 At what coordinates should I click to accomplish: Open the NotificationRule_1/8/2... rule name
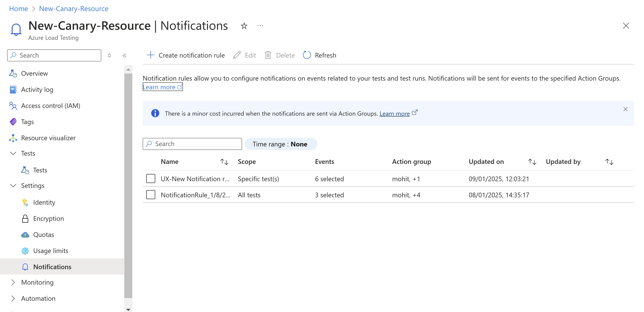tap(196, 195)
